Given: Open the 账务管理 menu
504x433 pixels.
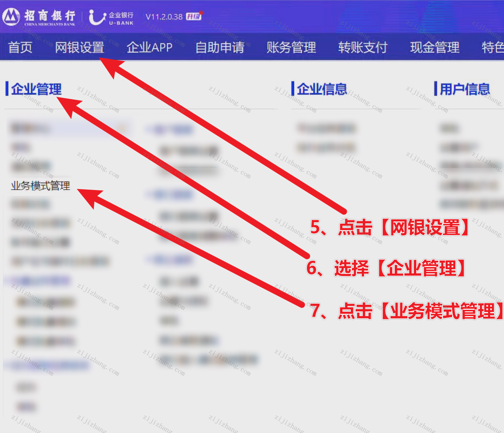Looking at the screenshot, I should 291,48.
